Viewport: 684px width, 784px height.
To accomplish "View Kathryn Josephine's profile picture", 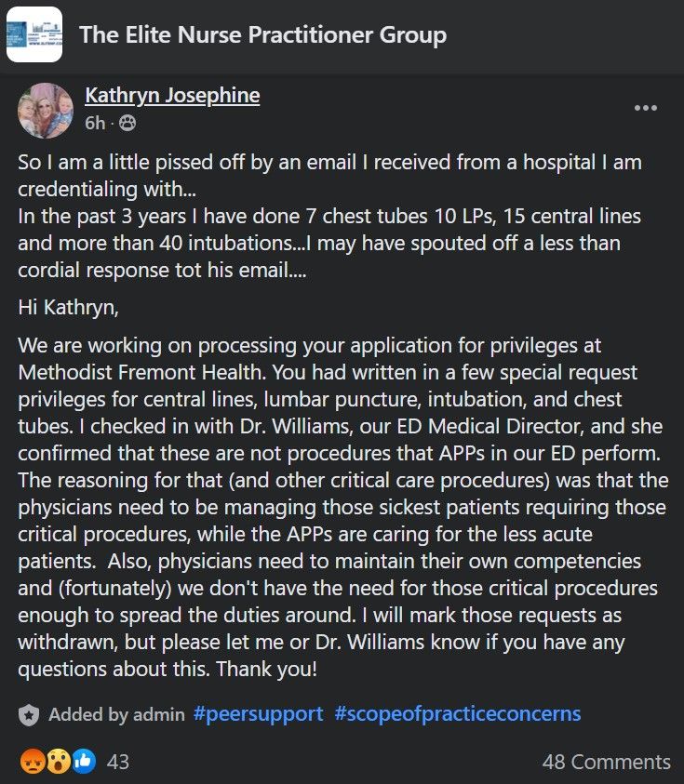I will (x=46, y=111).
